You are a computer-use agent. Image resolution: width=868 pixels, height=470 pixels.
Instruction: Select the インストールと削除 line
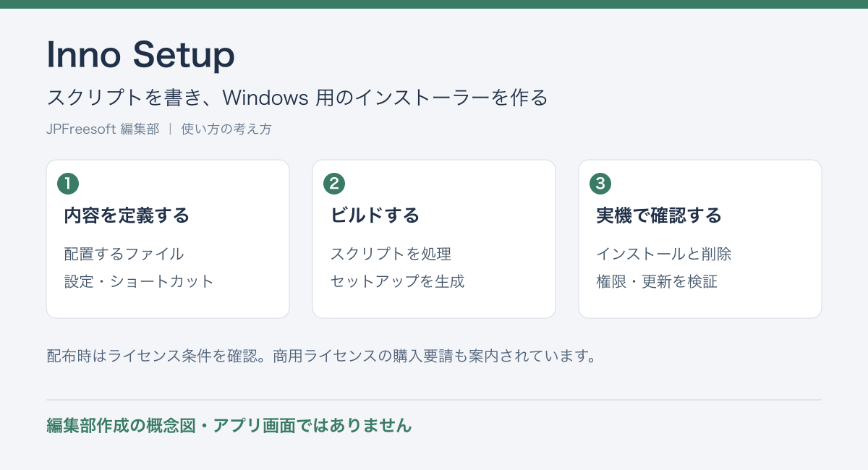(x=664, y=254)
